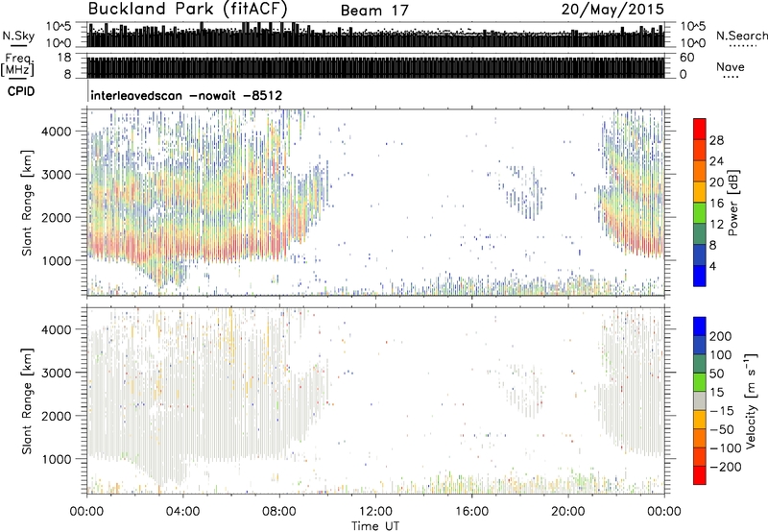
Task: Click the date '20/May/2015'
Action: [x=612, y=10]
